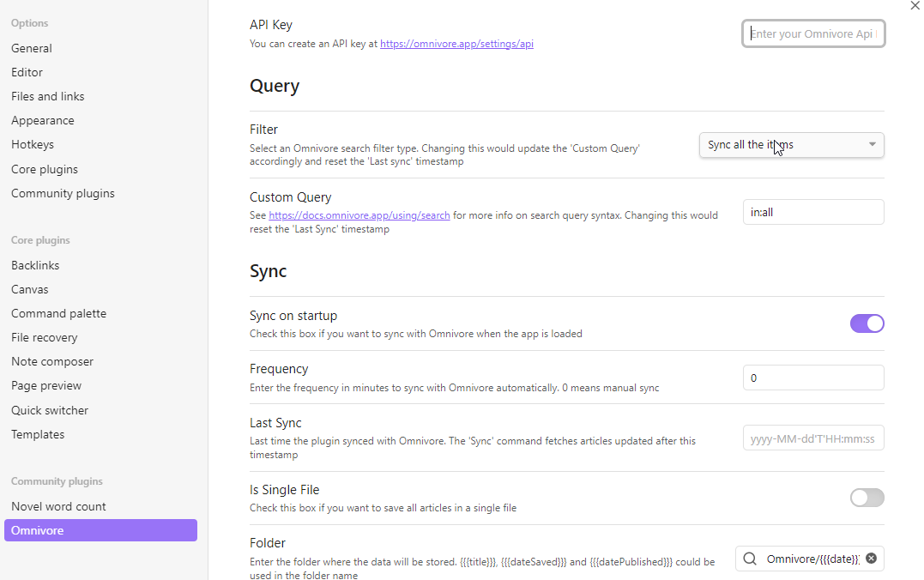Image resolution: width=924 pixels, height=580 pixels.
Task: Clear the Folder field with X icon
Action: pos(871,559)
